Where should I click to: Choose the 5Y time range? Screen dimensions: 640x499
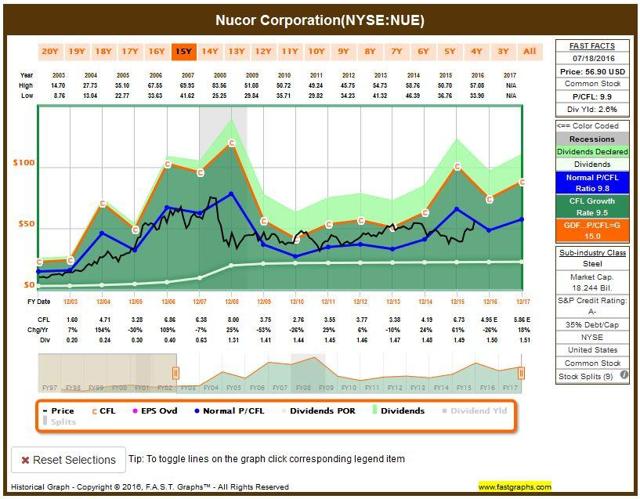pos(450,51)
